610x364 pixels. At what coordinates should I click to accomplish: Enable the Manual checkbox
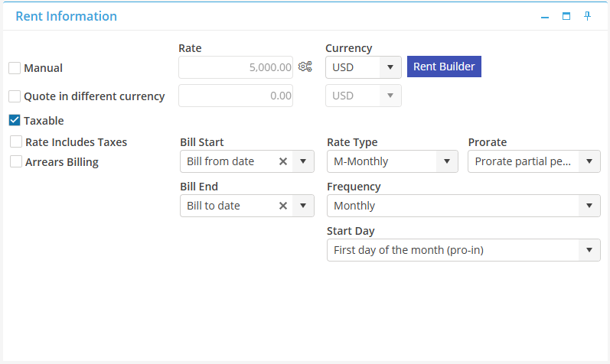click(x=15, y=68)
